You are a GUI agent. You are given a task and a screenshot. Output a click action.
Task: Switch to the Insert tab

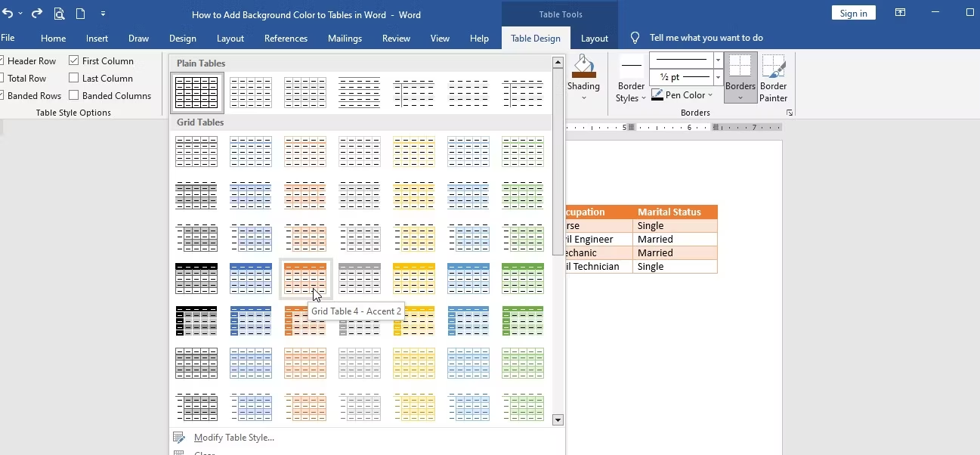pos(97,39)
